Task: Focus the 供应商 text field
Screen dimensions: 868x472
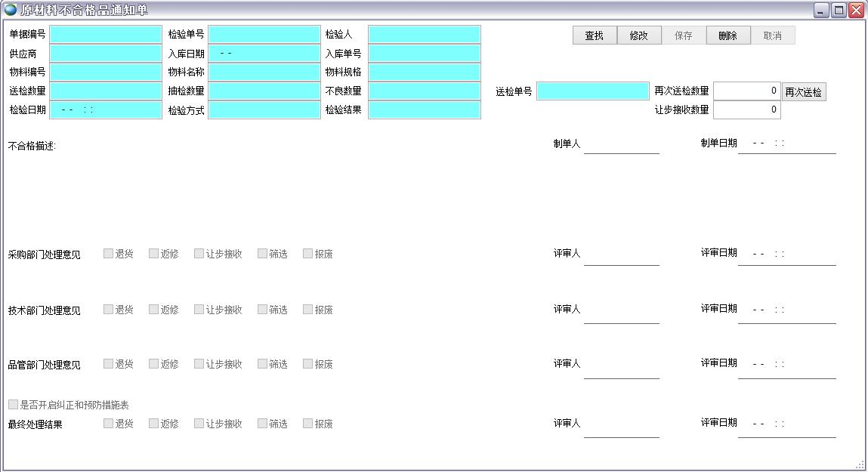Action: pos(106,54)
